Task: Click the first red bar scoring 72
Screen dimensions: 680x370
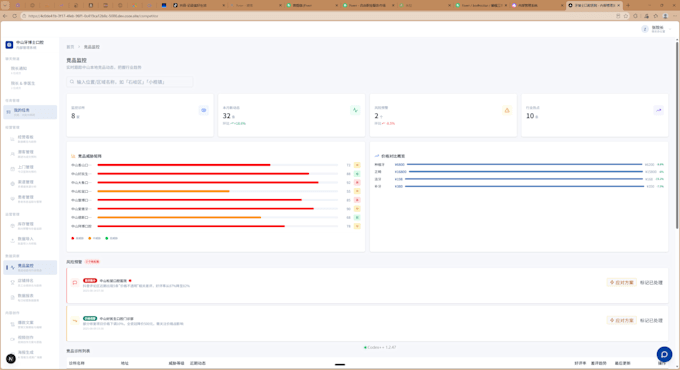Action: 184,165
